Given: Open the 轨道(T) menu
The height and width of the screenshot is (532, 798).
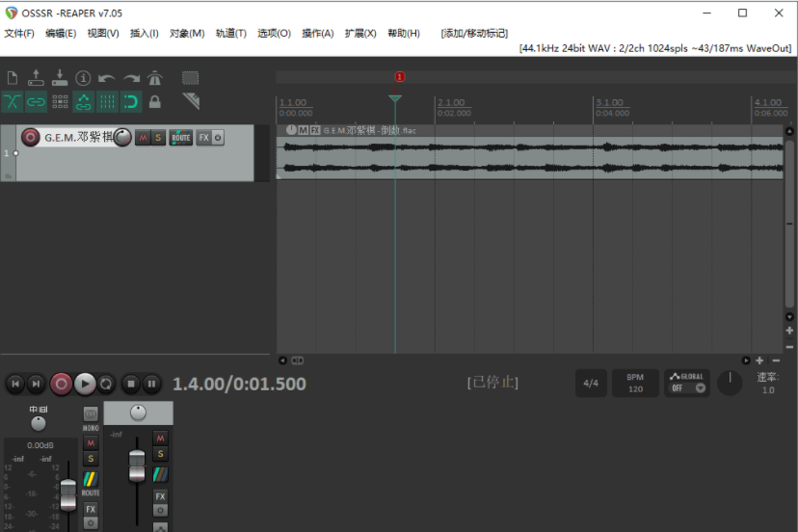Looking at the screenshot, I should pyautogui.click(x=230, y=33).
